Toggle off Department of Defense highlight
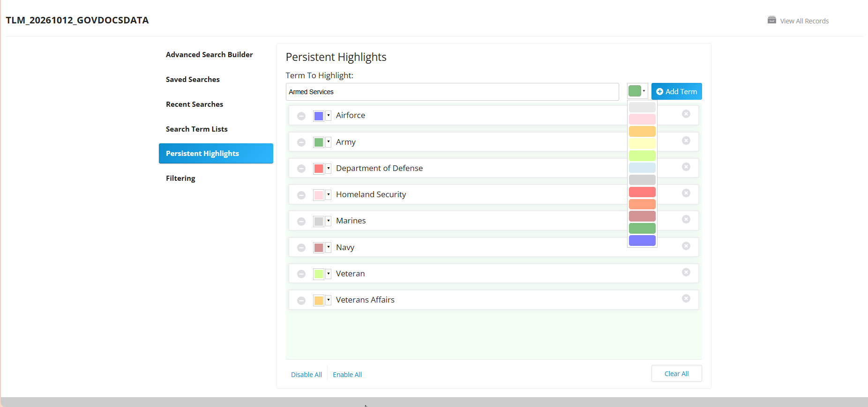868x407 pixels. click(301, 169)
